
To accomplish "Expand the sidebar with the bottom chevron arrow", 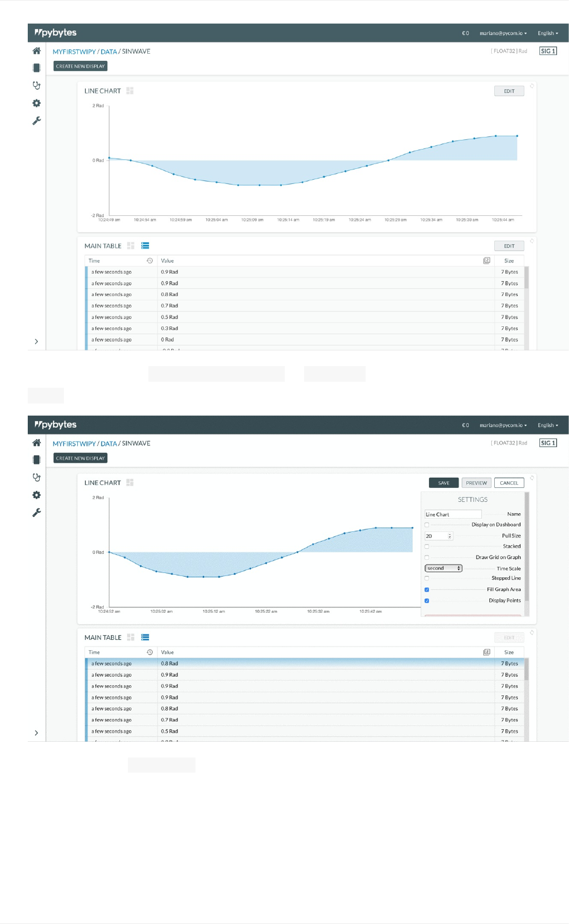I will tap(37, 733).
